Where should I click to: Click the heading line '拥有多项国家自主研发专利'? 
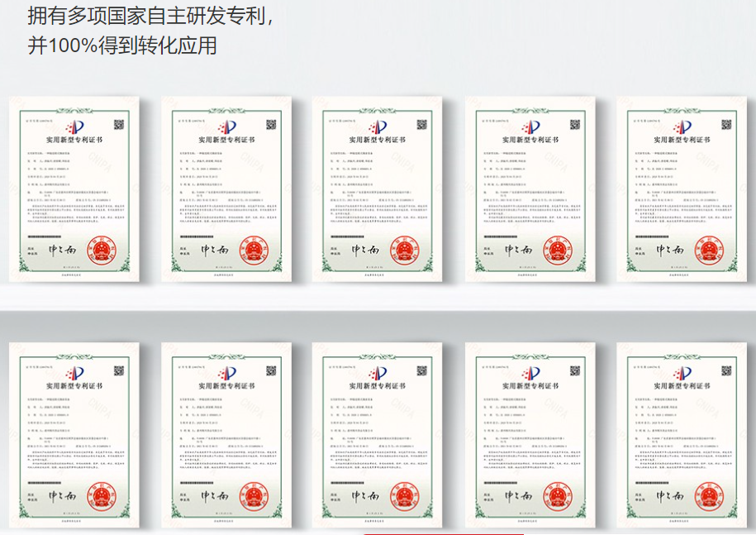click(x=150, y=16)
